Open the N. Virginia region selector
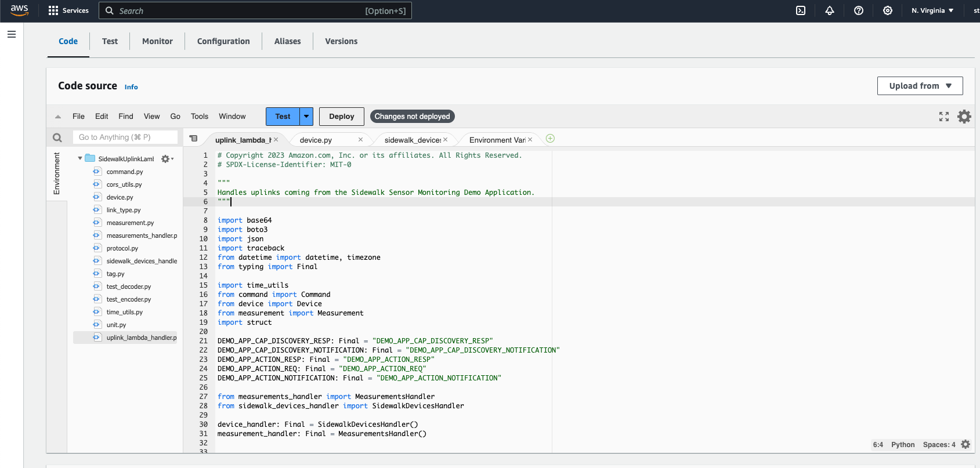The width and height of the screenshot is (980, 468). 932,10
